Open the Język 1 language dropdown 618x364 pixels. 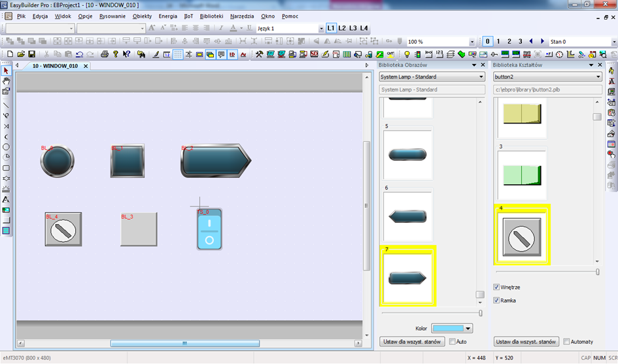coord(321,28)
